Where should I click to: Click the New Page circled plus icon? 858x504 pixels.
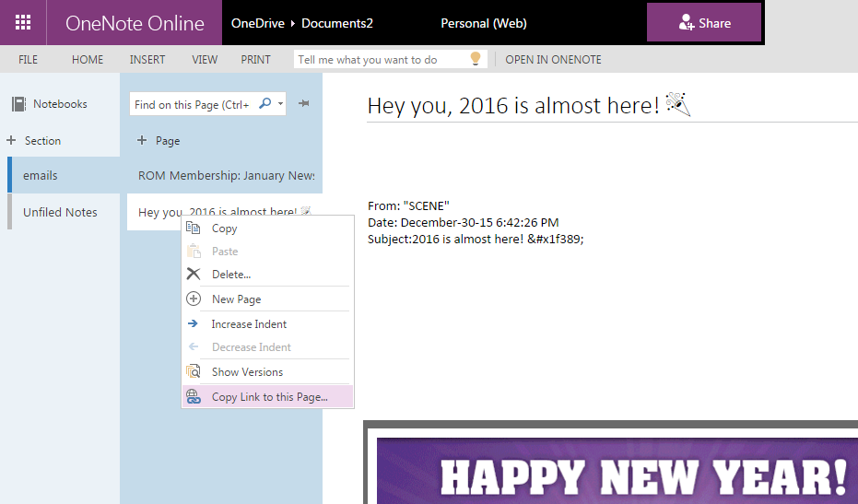(194, 299)
